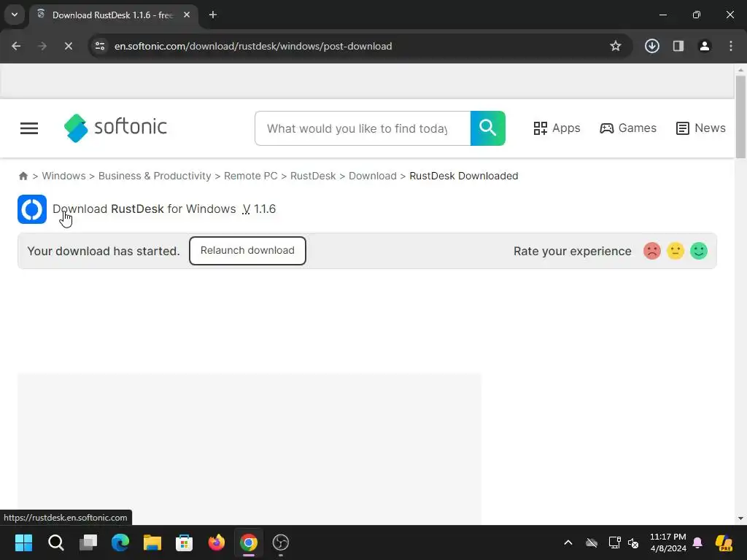Screen dimensions: 747x560
Task: Open notifications bell icon
Action: coord(698,542)
